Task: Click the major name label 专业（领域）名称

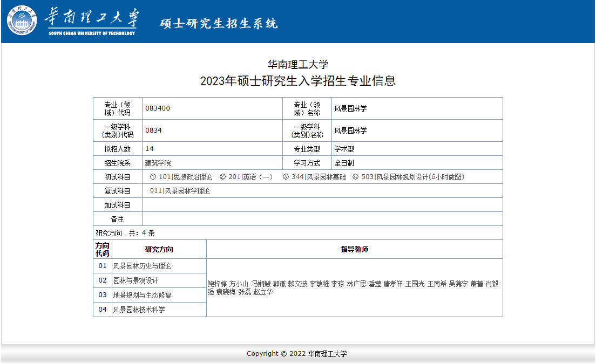Action: click(307, 108)
